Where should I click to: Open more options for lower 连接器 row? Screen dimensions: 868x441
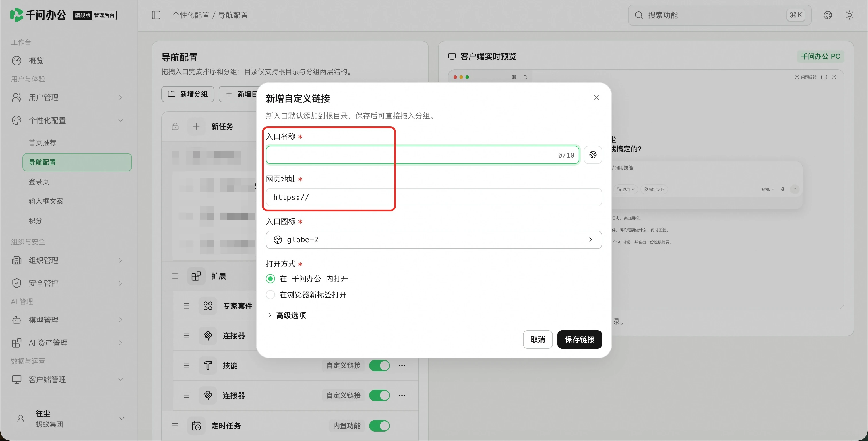(x=402, y=395)
